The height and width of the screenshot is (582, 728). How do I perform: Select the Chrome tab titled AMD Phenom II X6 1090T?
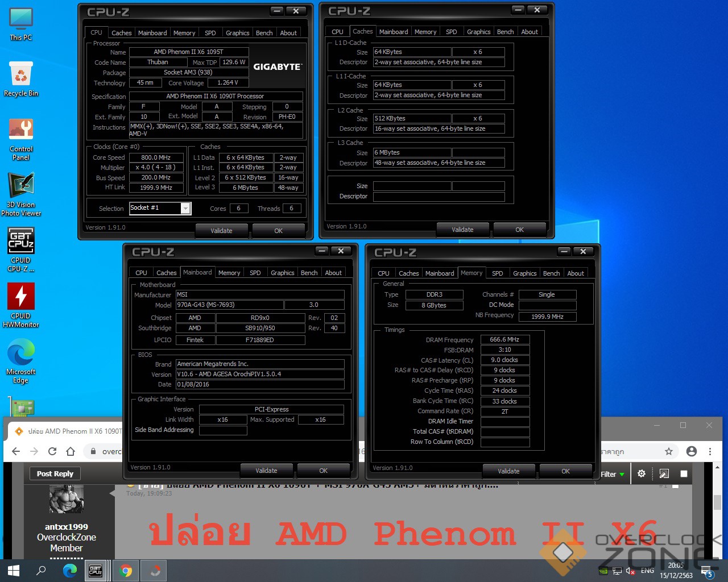68,431
